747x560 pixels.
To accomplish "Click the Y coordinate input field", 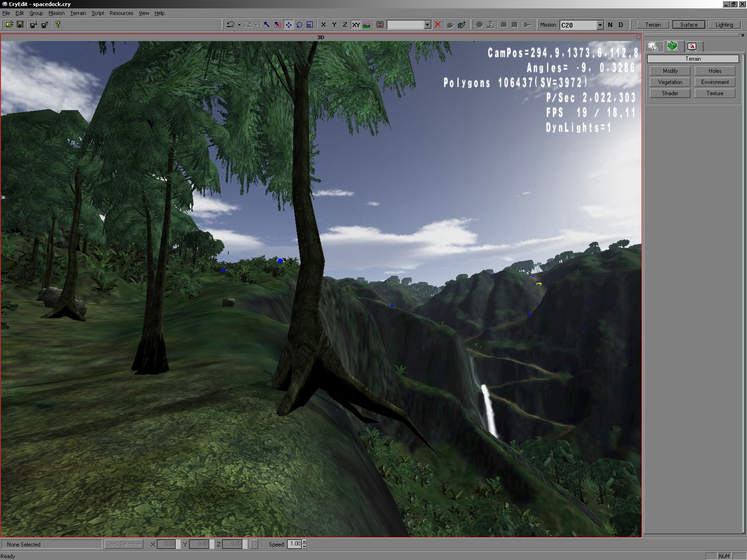I will pos(199,544).
